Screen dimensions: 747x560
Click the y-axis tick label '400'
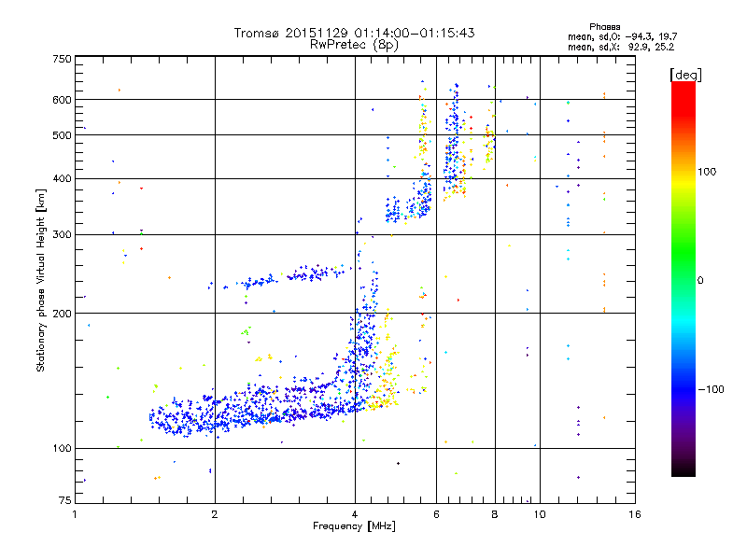[x=62, y=179]
